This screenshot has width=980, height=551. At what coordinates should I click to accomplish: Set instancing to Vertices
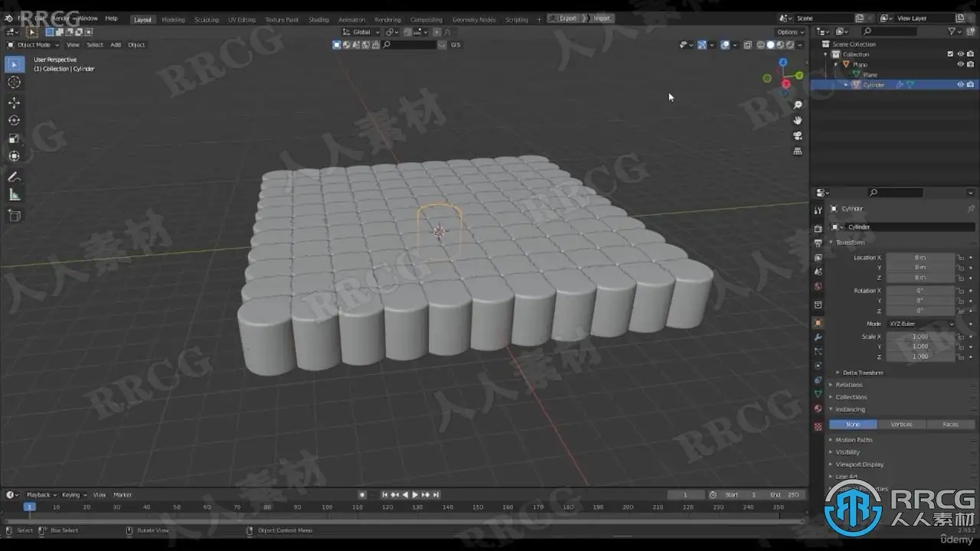point(901,424)
